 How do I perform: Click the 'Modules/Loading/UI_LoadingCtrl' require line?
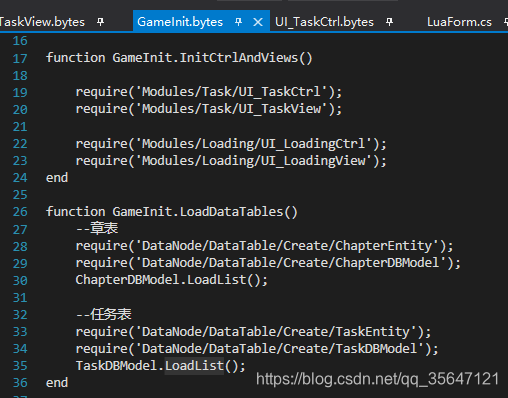click(231, 144)
